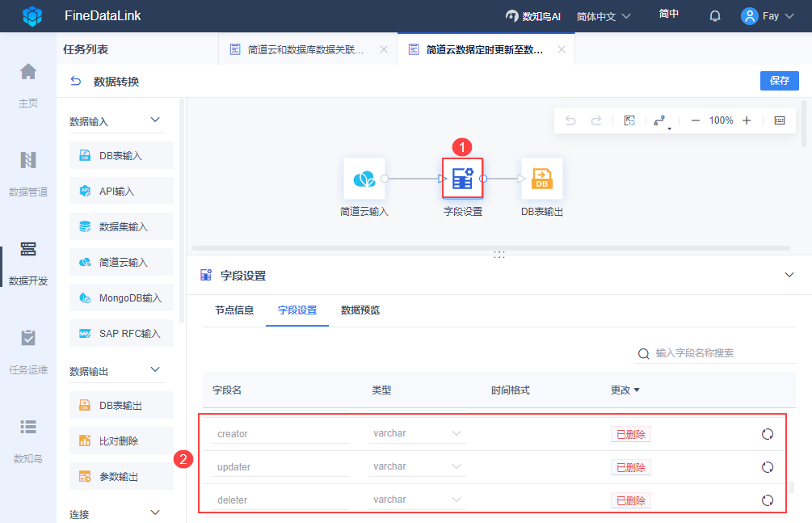
Task: Click the keyboard shortcuts icon
Action: [x=780, y=120]
